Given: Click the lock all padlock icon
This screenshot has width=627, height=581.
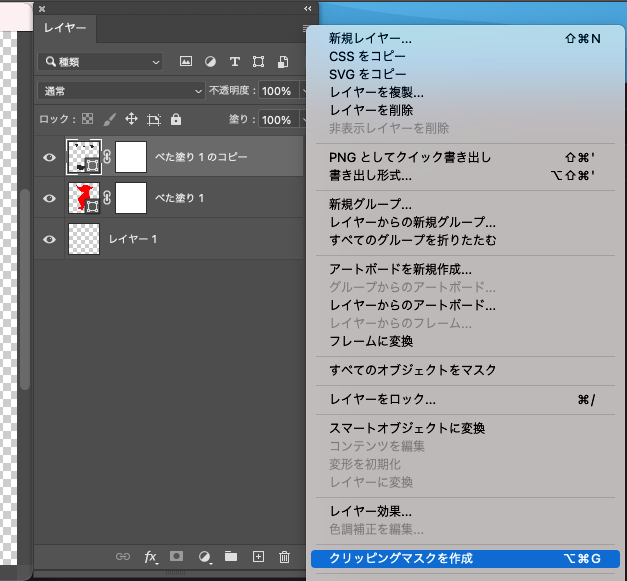Looking at the screenshot, I should coord(176,120).
